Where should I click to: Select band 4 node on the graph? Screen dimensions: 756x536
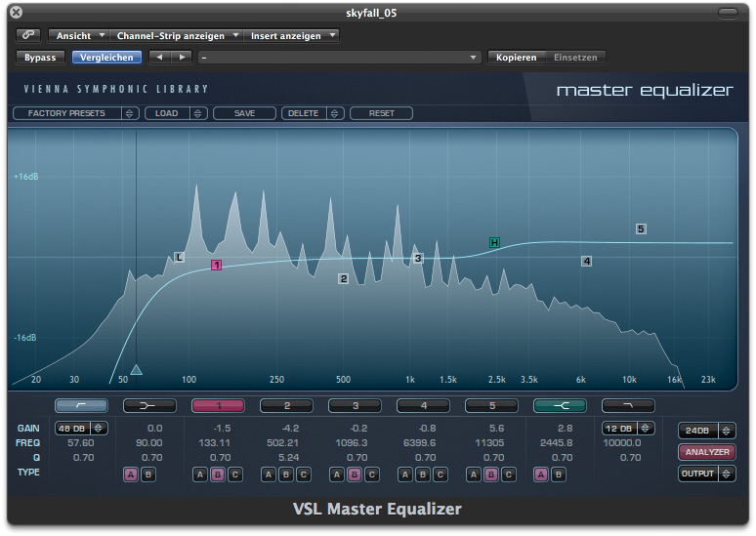(x=586, y=262)
